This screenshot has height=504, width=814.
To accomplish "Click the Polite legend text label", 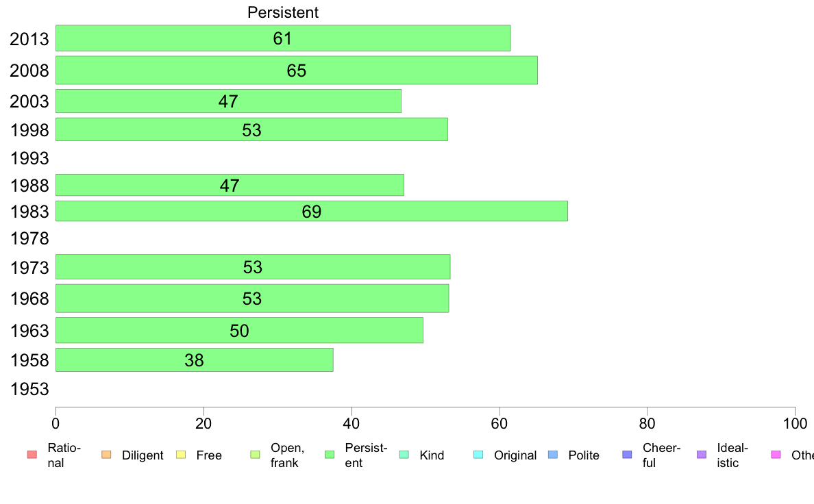I will click(584, 455).
